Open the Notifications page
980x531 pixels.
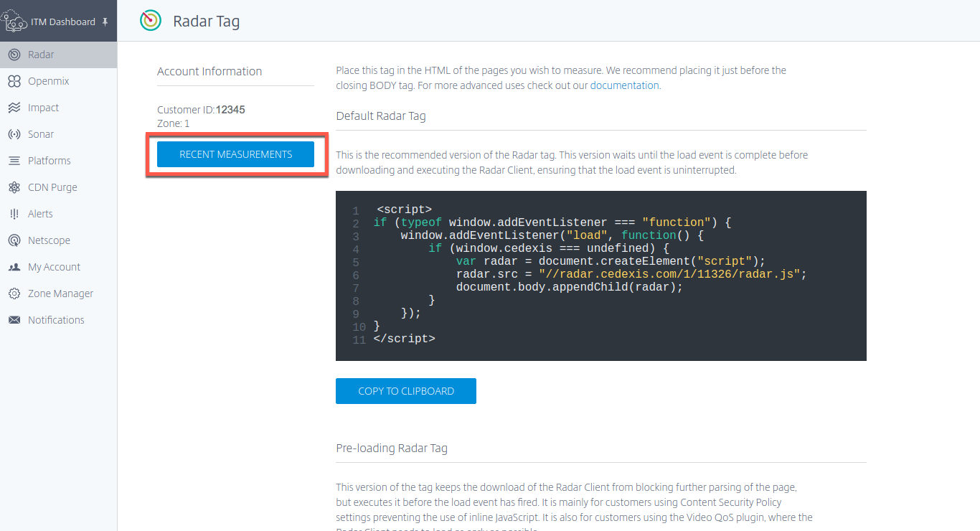tap(58, 320)
